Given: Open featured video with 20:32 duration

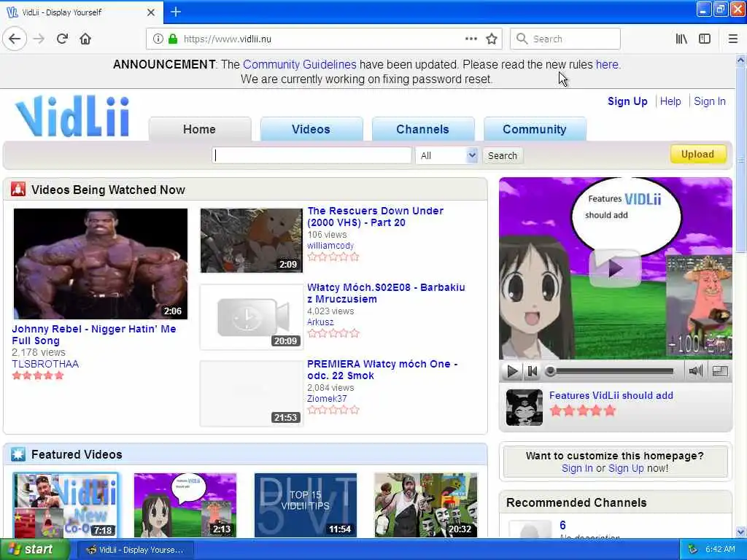Looking at the screenshot, I should (x=426, y=505).
